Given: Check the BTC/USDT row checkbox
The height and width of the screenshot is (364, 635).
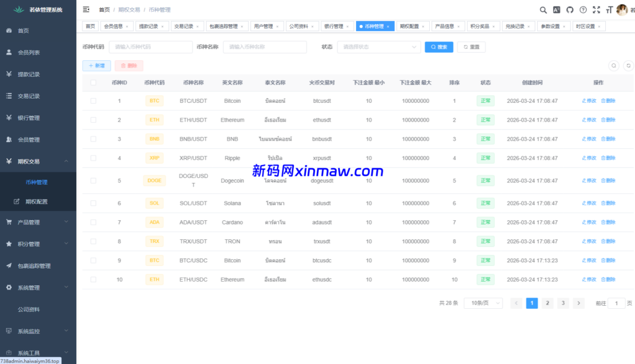Looking at the screenshot, I should click(x=93, y=101).
